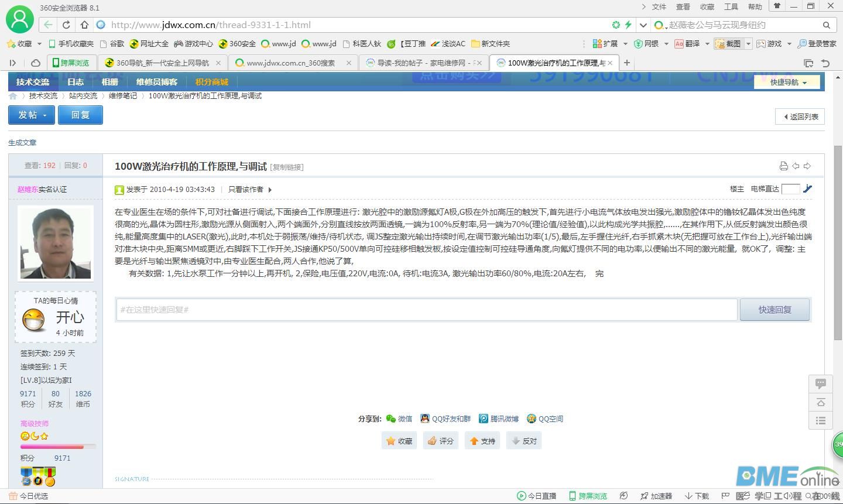Click the printer icon on the post
The height and width of the screenshot is (504, 843).
coord(783,166)
